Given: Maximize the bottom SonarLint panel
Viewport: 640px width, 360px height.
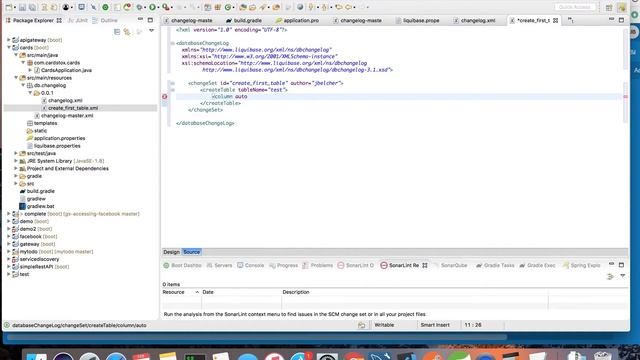Looking at the screenshot, I should tap(621, 265).
